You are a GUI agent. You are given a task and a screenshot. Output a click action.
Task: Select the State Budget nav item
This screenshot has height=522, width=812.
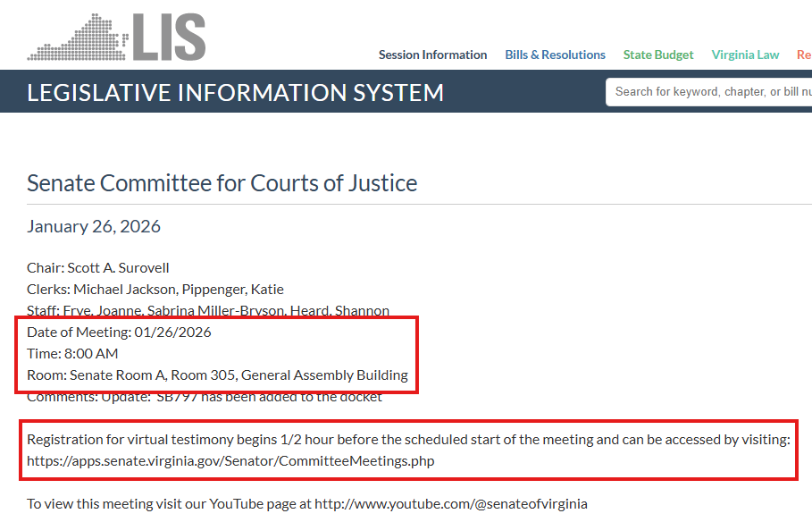click(x=658, y=55)
